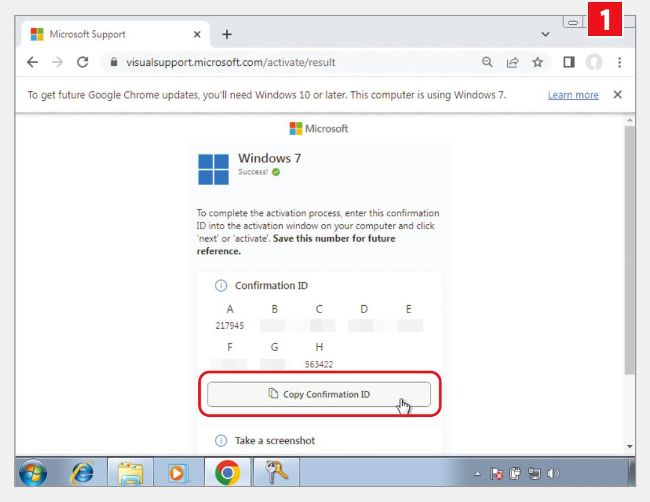The image size is (650, 502).
Task: Click the Copy Confirmation ID button
Action: [319, 394]
